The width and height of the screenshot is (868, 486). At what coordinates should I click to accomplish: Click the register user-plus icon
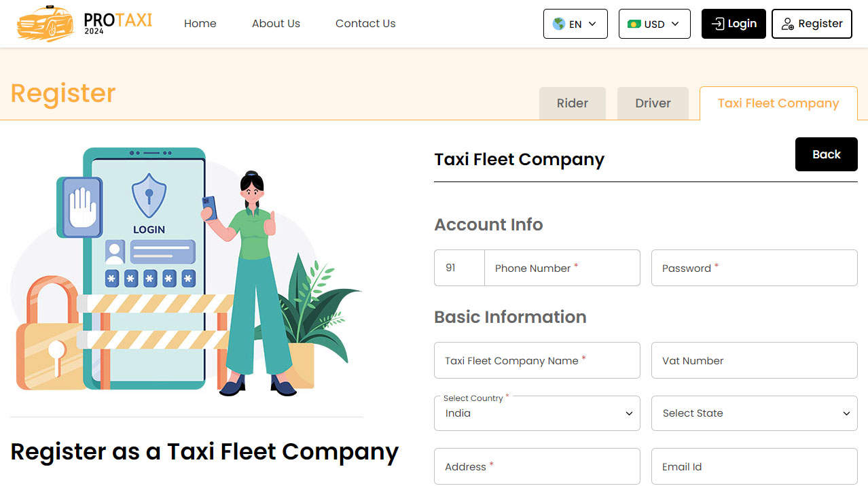788,24
